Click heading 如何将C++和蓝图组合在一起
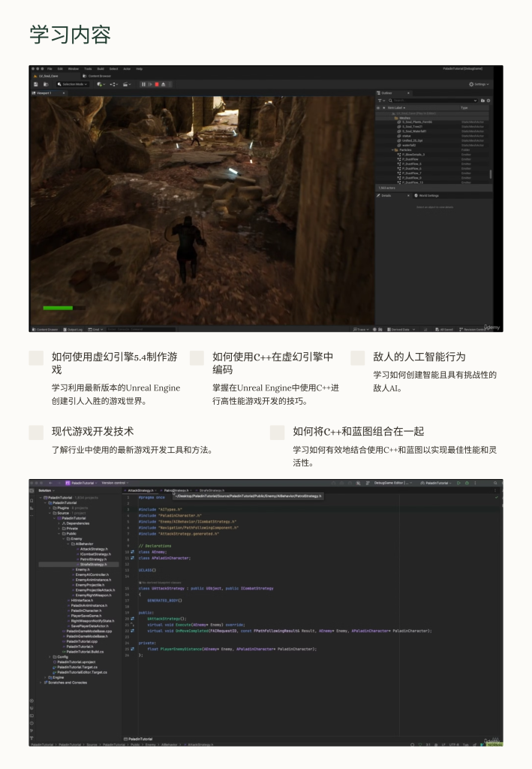This screenshot has height=769, width=532. (x=359, y=432)
